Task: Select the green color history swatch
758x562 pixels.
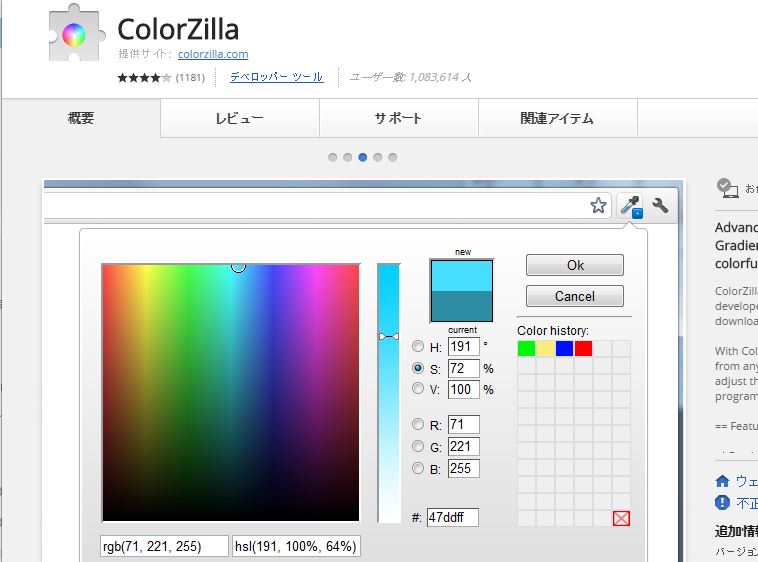Action: click(526, 348)
